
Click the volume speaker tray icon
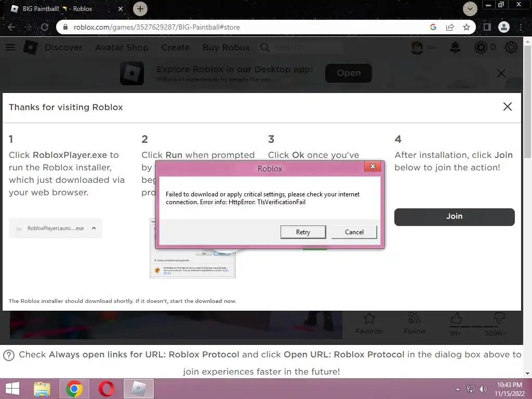click(x=483, y=389)
